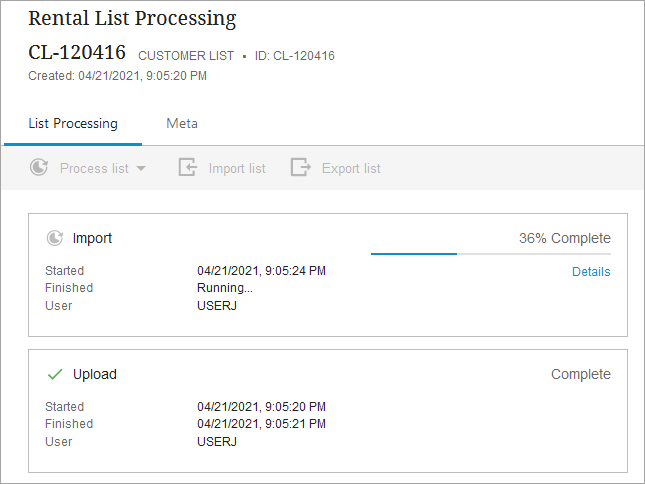Click the Process list refresh icon
The image size is (645, 484).
click(39, 168)
